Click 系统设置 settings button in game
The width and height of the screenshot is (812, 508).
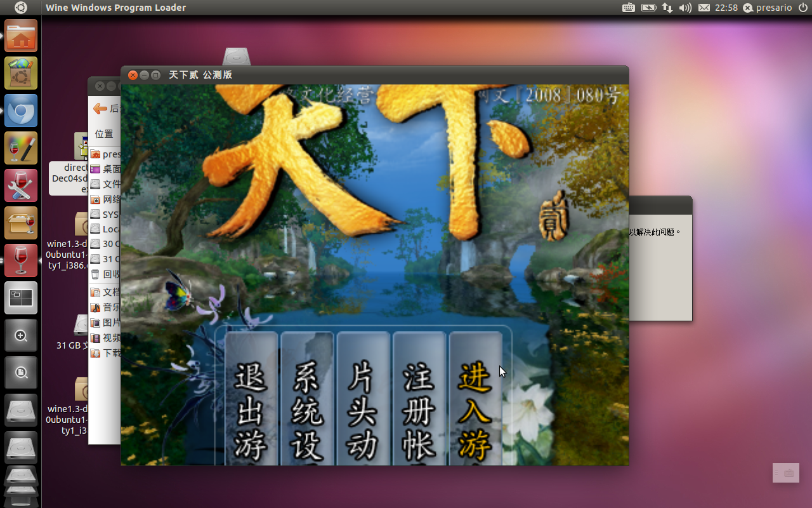[307, 399]
